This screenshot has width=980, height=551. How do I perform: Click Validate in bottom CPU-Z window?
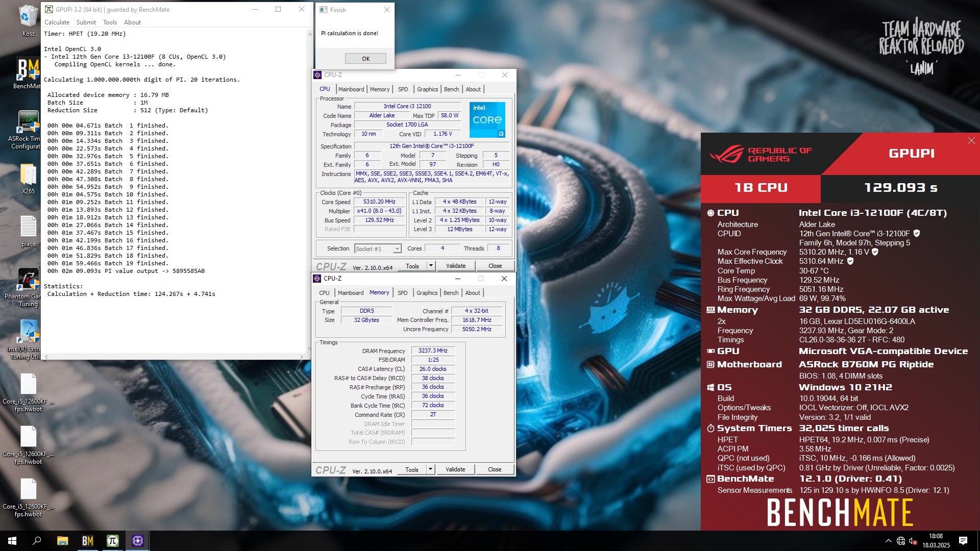(x=455, y=469)
